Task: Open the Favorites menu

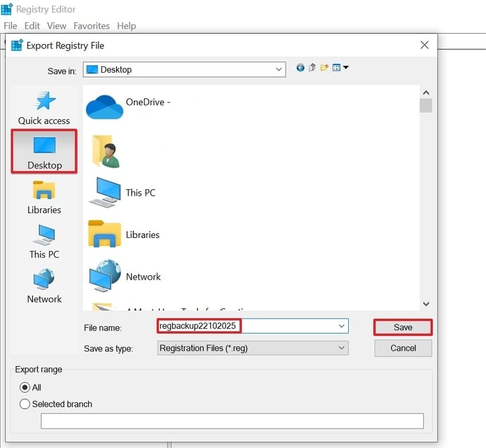Action: (x=91, y=26)
